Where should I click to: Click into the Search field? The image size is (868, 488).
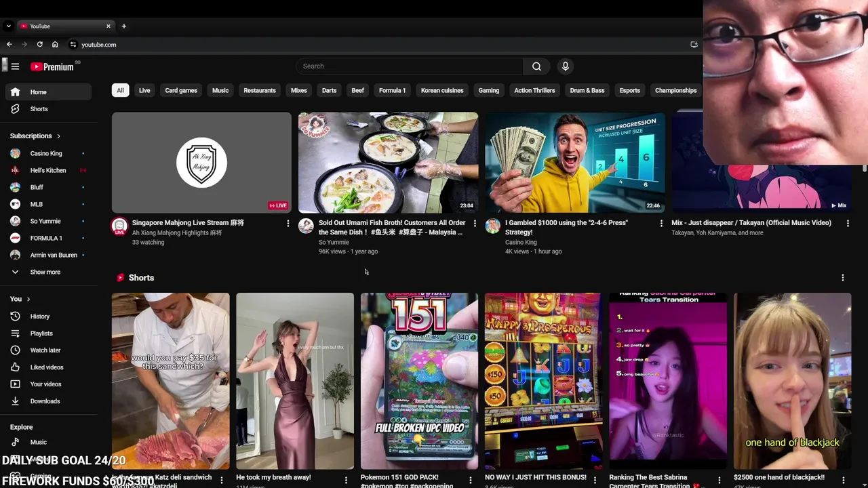410,66
